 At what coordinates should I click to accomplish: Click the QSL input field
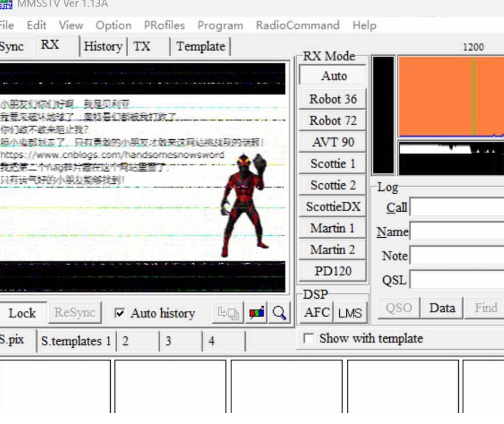click(x=457, y=280)
